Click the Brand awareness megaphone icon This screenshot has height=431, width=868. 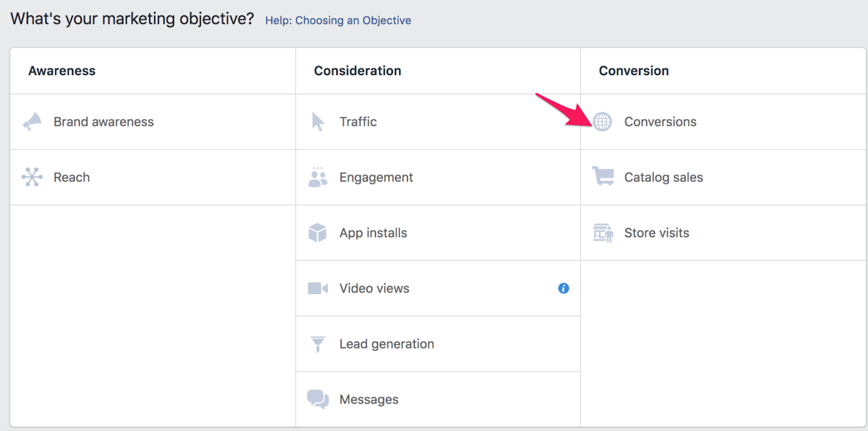point(32,122)
